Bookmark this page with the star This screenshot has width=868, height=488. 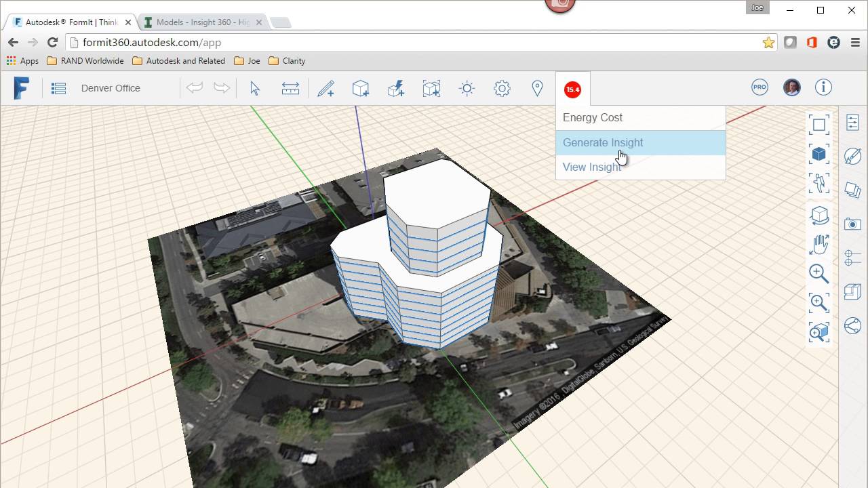click(x=768, y=42)
